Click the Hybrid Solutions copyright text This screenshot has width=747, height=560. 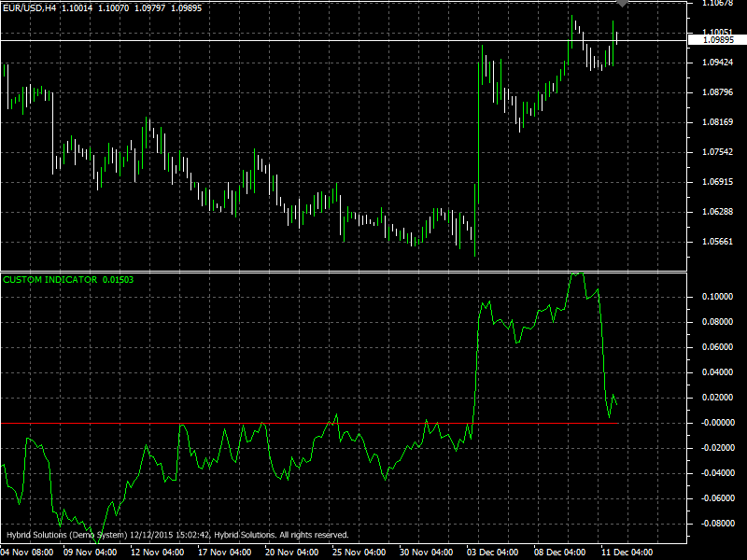point(177,535)
